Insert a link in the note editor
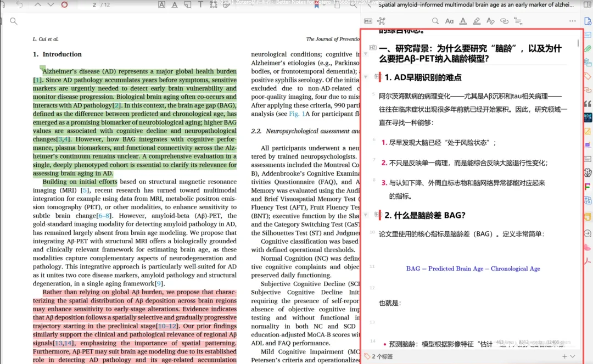This screenshot has height=364, width=593. point(504,21)
